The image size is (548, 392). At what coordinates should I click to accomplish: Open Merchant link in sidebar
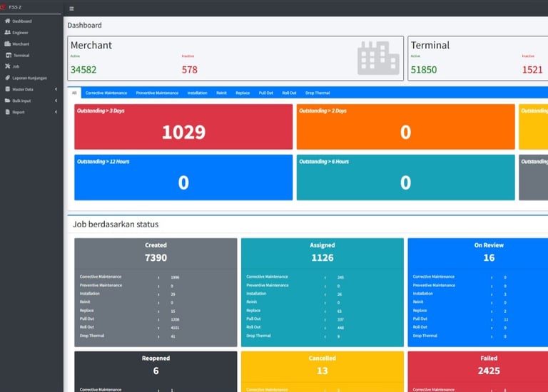tap(21, 44)
